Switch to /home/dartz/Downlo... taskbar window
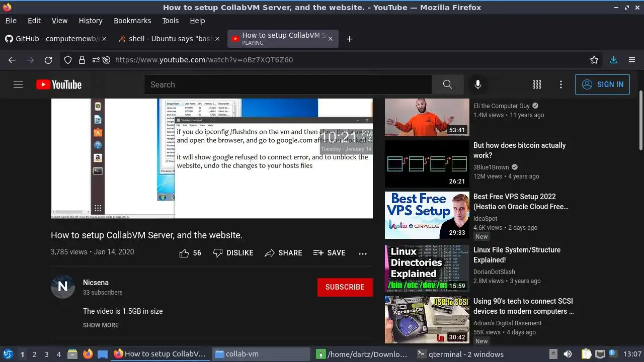This screenshot has width=644, height=362. [x=362, y=354]
